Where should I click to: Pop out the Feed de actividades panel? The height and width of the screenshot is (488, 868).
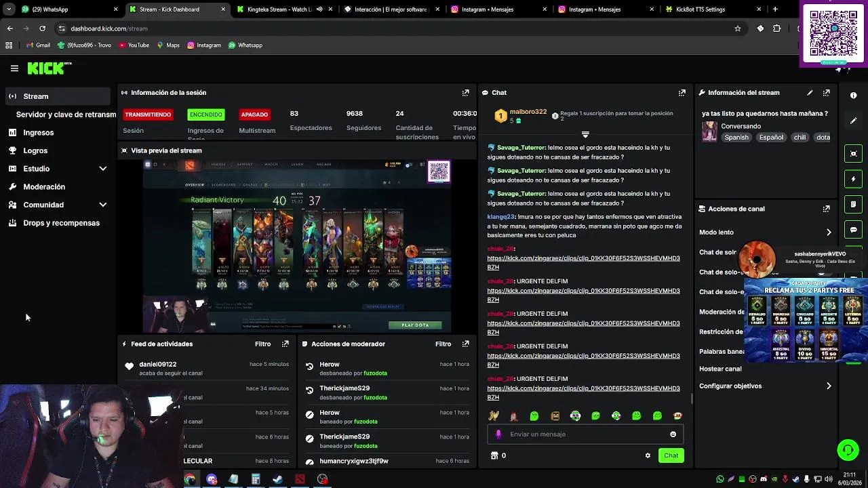[285, 344]
